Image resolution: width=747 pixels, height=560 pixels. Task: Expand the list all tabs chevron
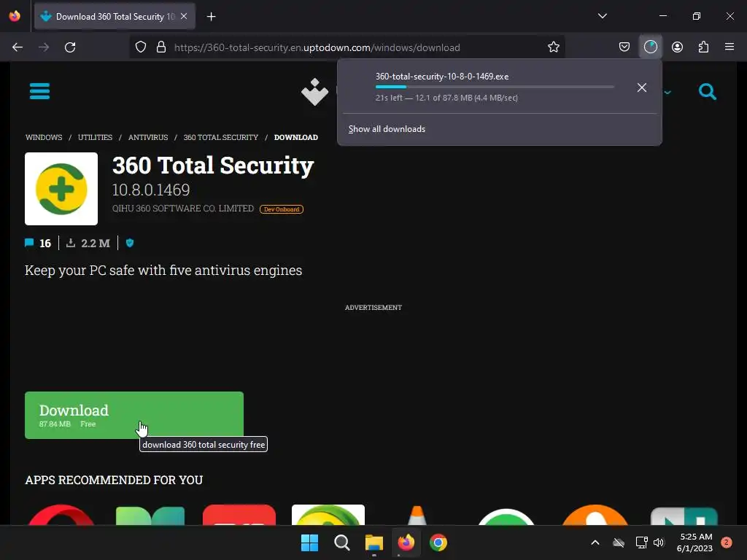pyautogui.click(x=602, y=16)
